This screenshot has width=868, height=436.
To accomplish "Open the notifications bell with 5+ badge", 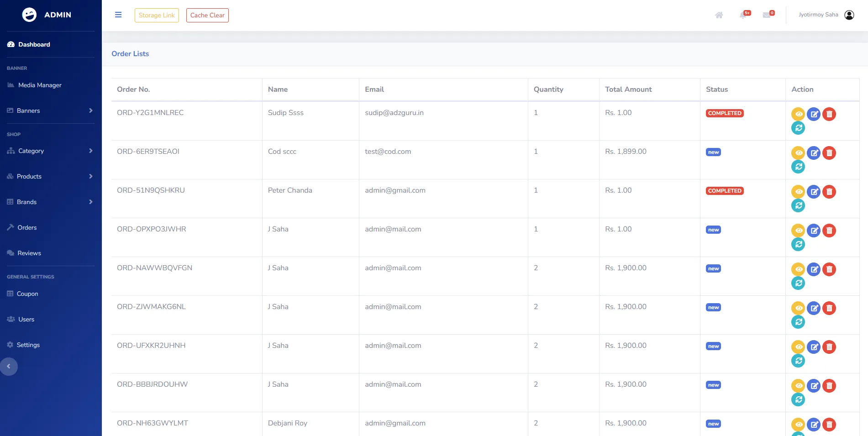I will 743,15.
